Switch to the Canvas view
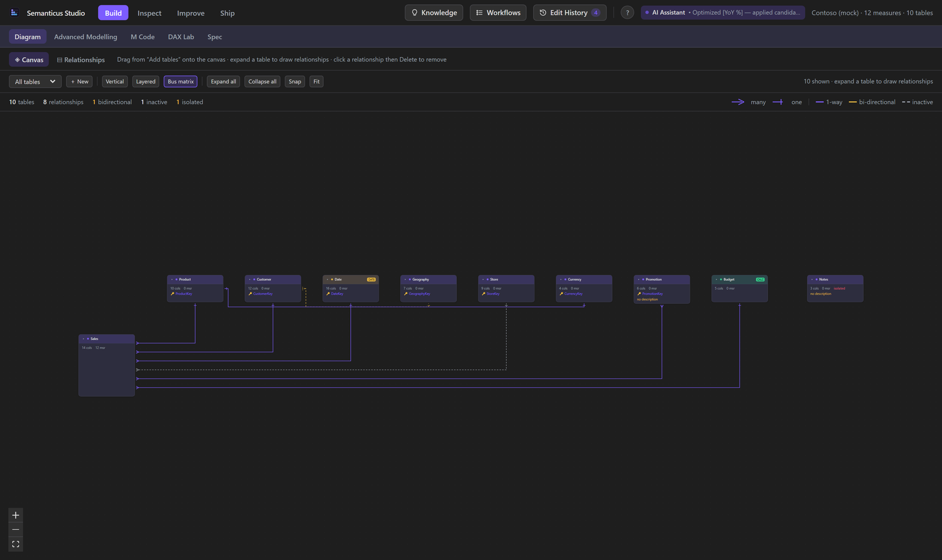This screenshot has width=942, height=560. (x=29, y=59)
